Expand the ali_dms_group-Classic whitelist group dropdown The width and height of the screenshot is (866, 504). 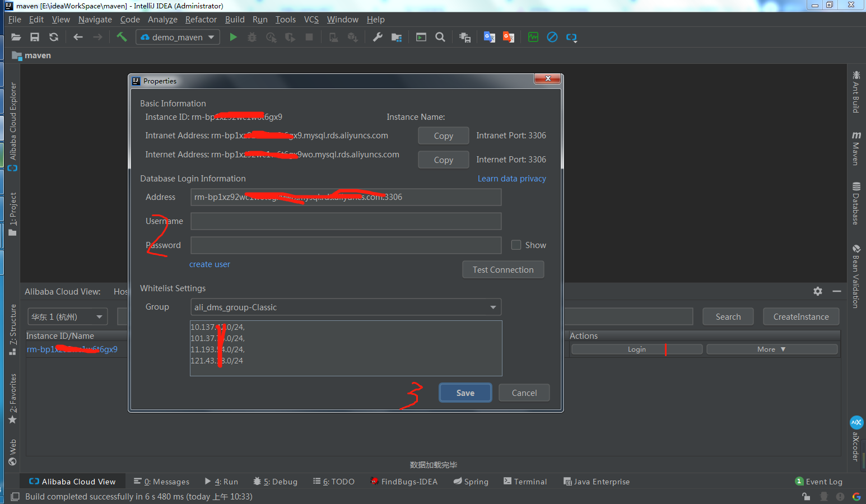click(346, 307)
